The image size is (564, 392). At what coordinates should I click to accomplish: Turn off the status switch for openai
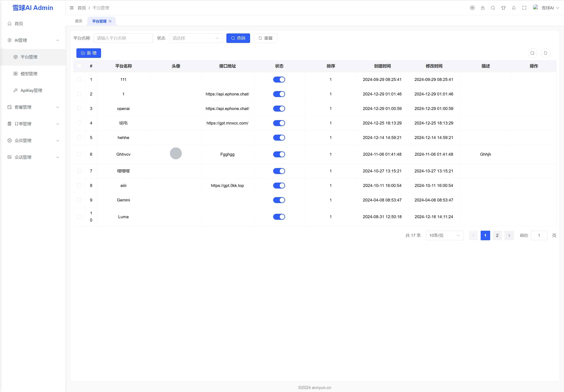(279, 109)
